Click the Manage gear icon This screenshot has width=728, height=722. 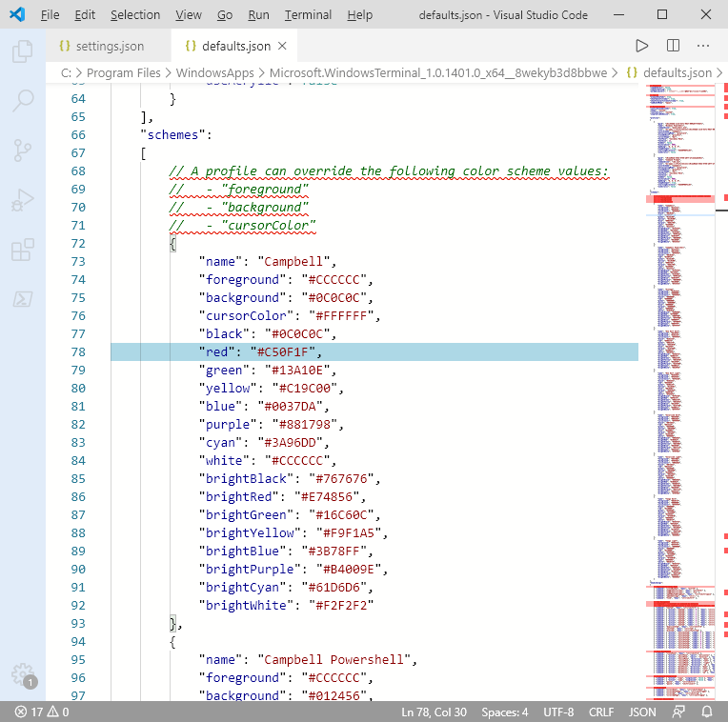[22, 674]
